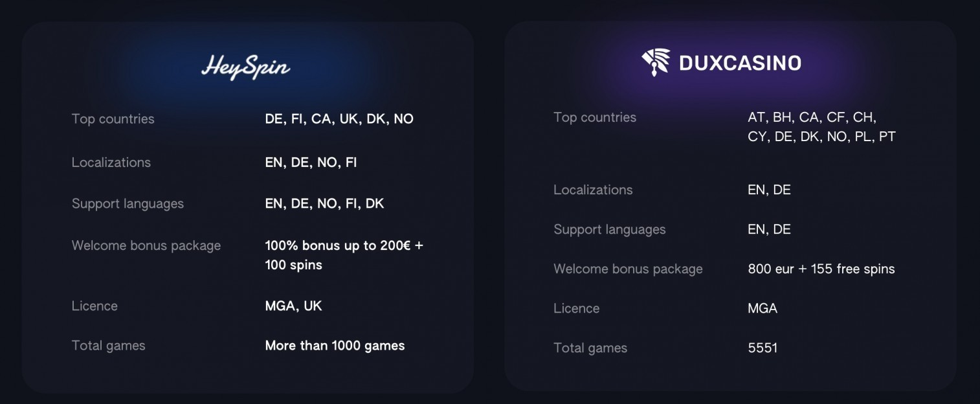
Task: Click DuxCasino Licence label
Action: click(576, 309)
